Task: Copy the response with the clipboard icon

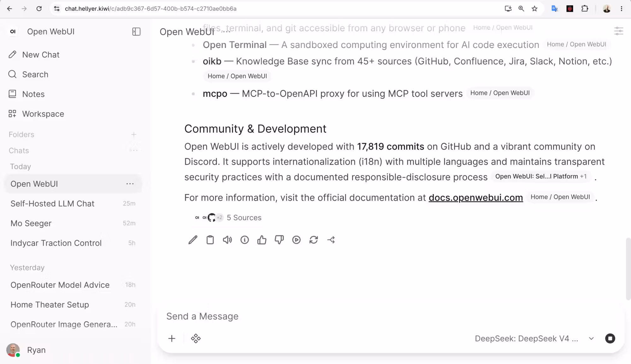Action: (210, 240)
